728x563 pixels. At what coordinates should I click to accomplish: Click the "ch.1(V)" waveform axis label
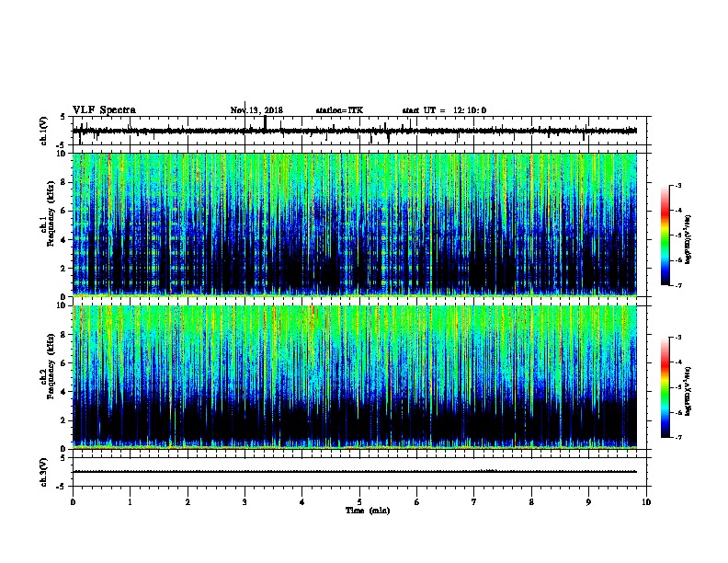pyautogui.click(x=44, y=131)
